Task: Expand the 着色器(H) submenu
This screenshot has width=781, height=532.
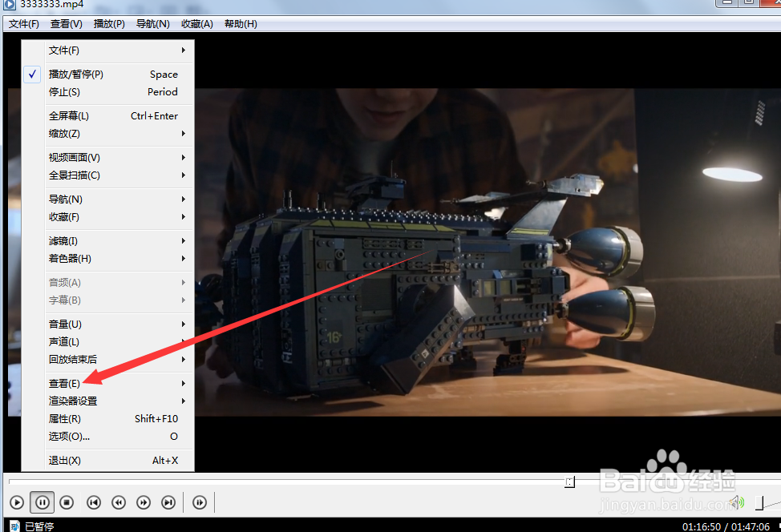Action: [x=107, y=258]
